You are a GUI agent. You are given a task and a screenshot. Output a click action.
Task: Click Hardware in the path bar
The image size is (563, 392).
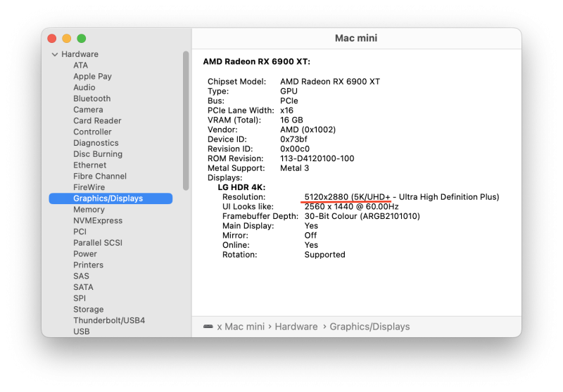click(296, 327)
